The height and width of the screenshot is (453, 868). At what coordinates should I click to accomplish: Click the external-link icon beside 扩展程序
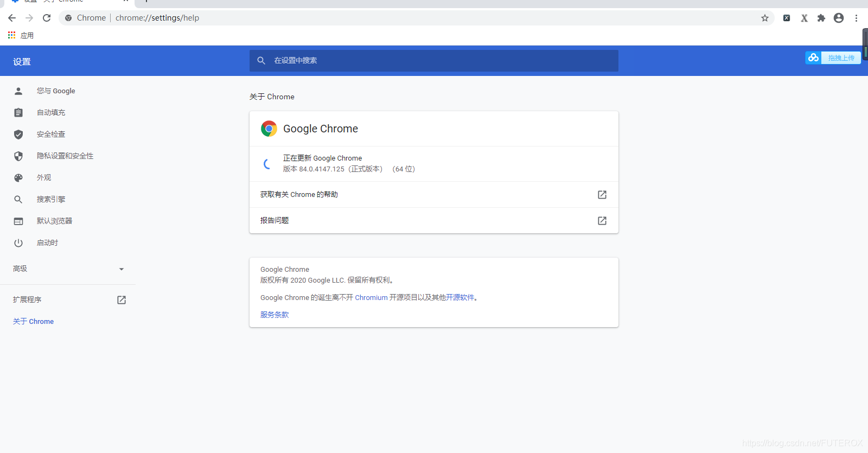122,300
